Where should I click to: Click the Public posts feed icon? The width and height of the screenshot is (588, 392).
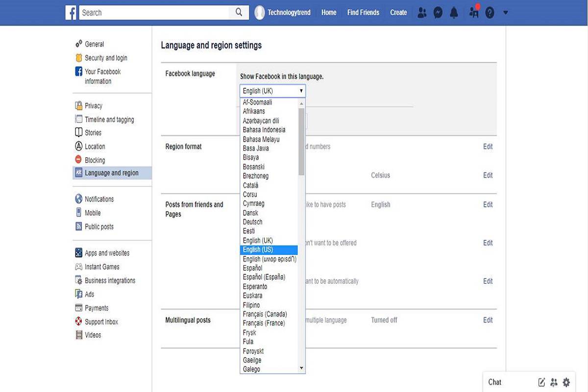pyautogui.click(x=78, y=226)
